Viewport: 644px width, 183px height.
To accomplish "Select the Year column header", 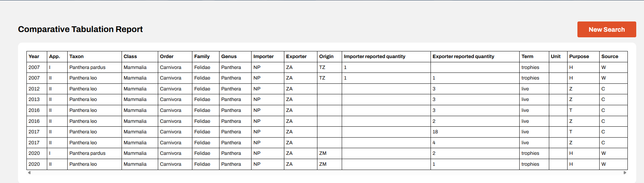I will pyautogui.click(x=37, y=56).
